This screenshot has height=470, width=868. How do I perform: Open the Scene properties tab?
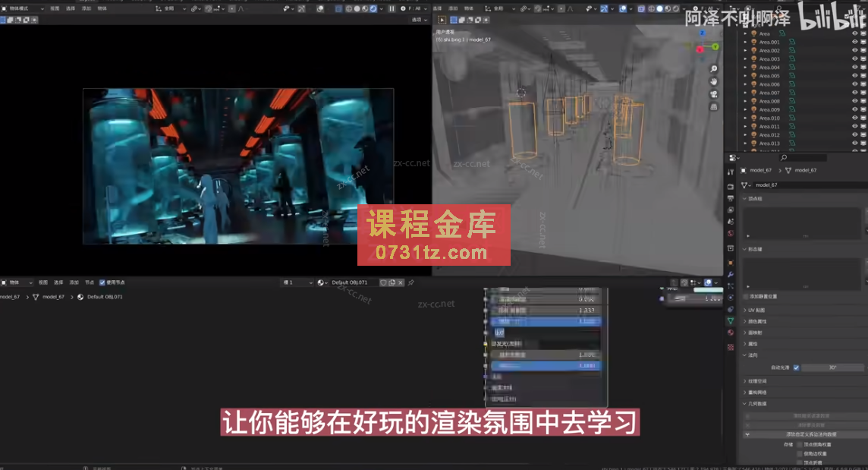click(731, 222)
